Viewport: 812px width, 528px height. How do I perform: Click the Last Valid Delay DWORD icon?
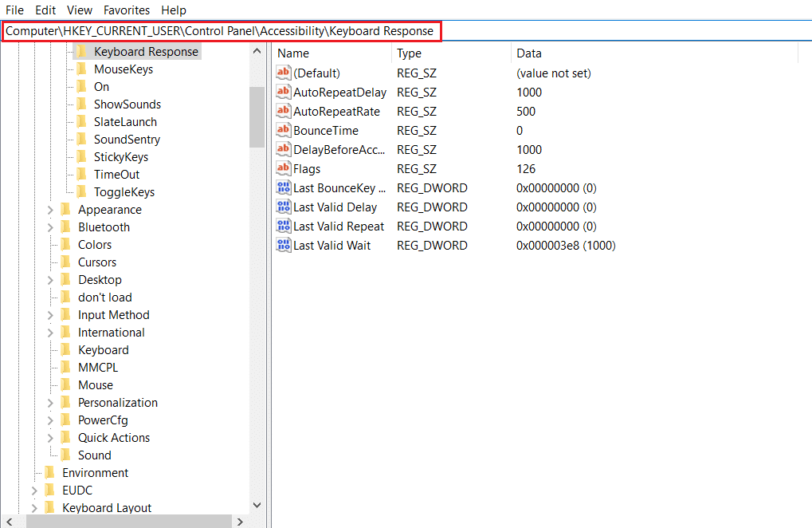point(283,207)
